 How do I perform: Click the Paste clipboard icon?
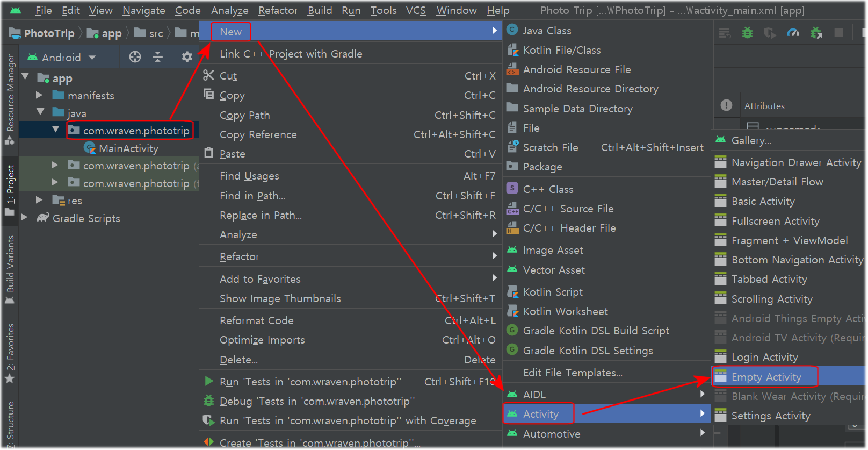209,153
